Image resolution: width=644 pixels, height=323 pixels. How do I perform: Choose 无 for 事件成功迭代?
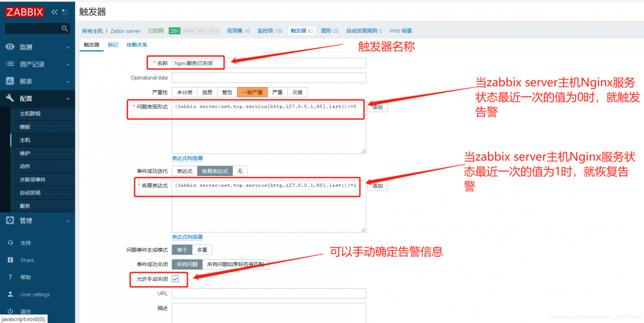[x=240, y=171]
